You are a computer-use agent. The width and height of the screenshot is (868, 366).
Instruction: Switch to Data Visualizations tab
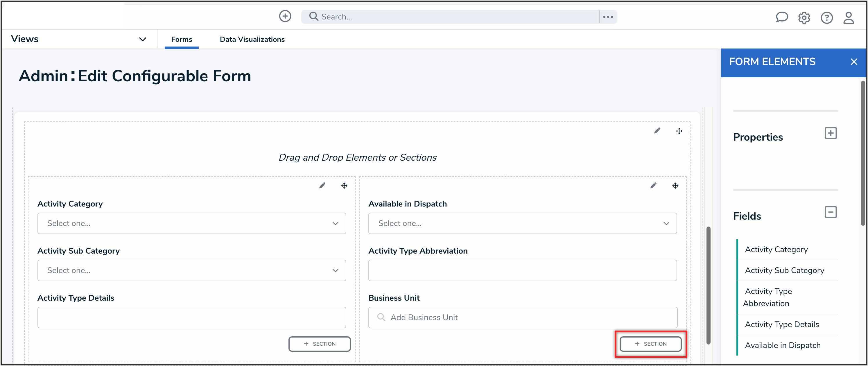coord(252,40)
